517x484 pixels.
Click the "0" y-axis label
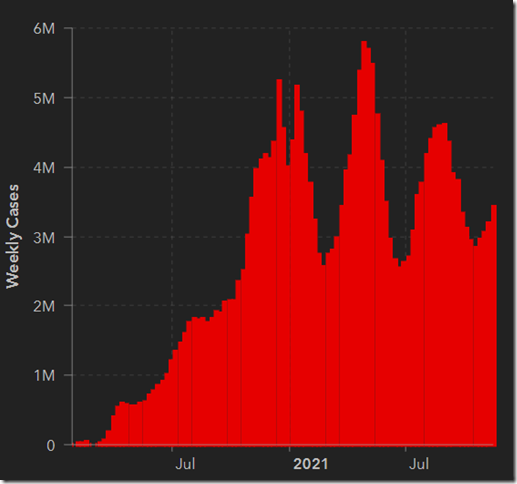[51, 445]
